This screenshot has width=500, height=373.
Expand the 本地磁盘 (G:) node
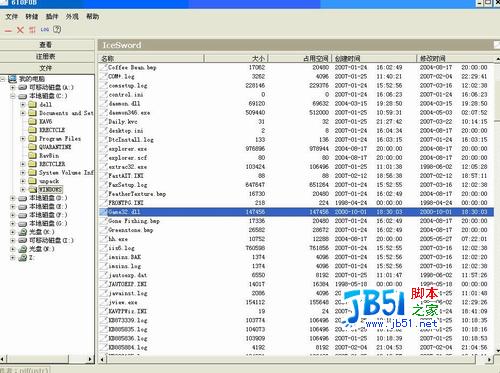pyautogui.click(x=13, y=223)
